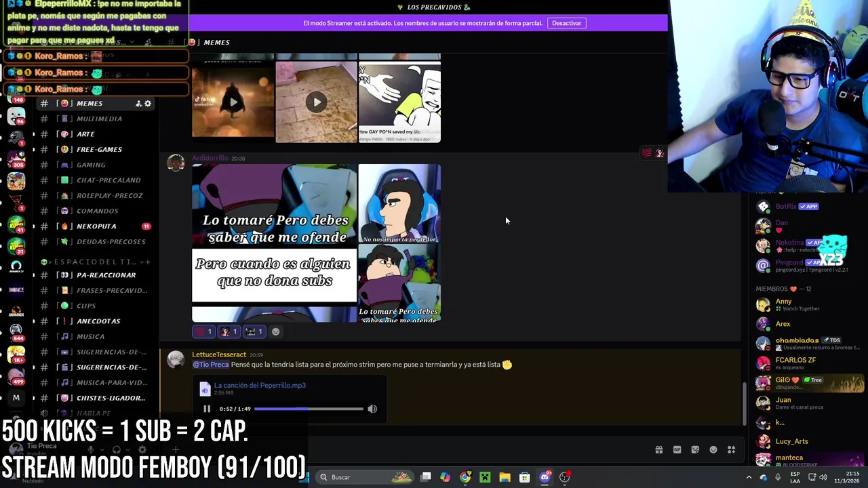Open the emoji picker in message bar
The height and width of the screenshot is (488, 868).
tap(713, 449)
